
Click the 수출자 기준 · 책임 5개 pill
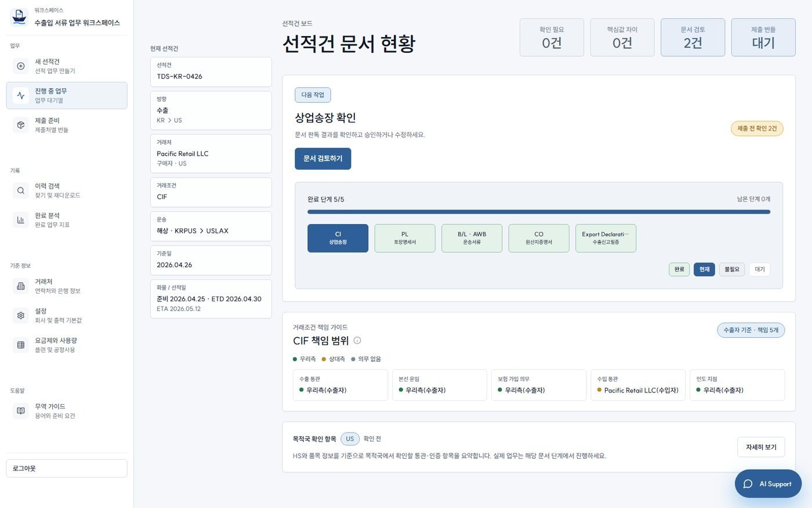[751, 330]
